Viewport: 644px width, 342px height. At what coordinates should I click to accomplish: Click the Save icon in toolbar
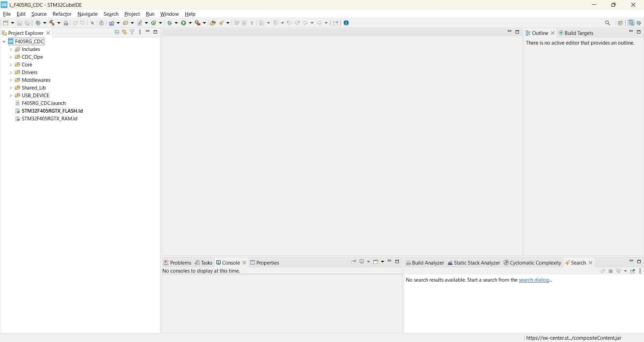[x=20, y=23]
